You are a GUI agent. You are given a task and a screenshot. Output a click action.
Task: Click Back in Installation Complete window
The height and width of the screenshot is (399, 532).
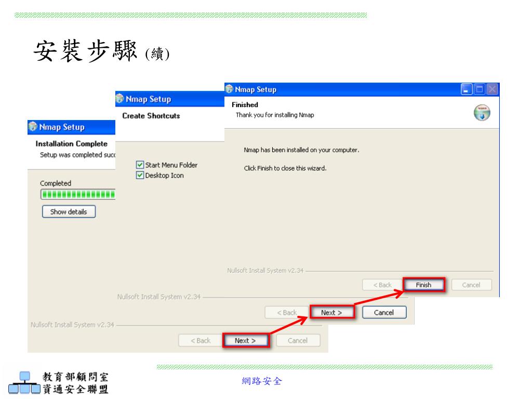pyautogui.click(x=200, y=341)
